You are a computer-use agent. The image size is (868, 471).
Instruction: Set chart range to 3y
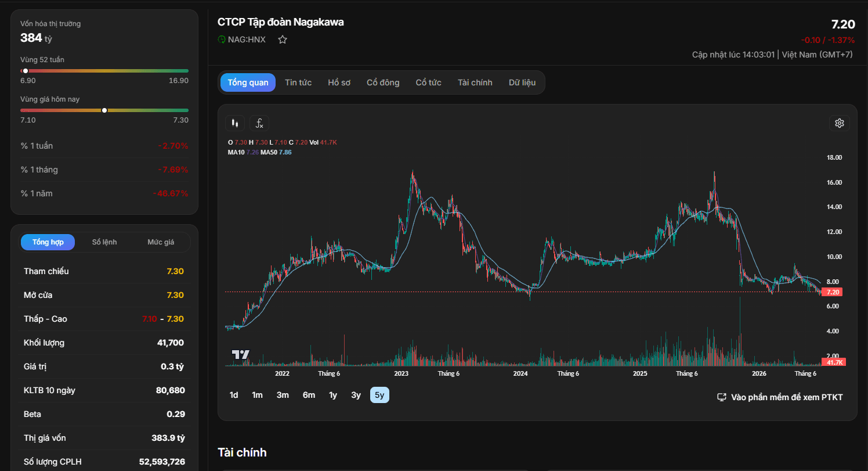(x=356, y=395)
